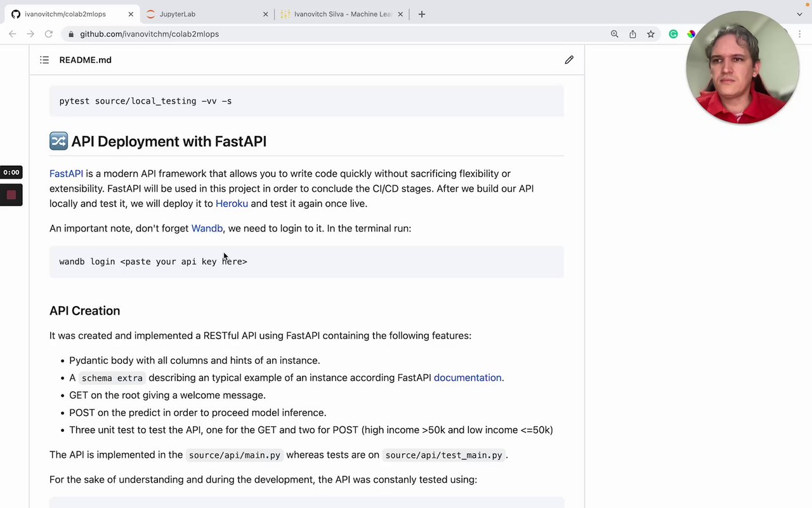Viewport: 812px width, 508px height.
Task: Open the browser share icon
Action: pyautogui.click(x=632, y=34)
